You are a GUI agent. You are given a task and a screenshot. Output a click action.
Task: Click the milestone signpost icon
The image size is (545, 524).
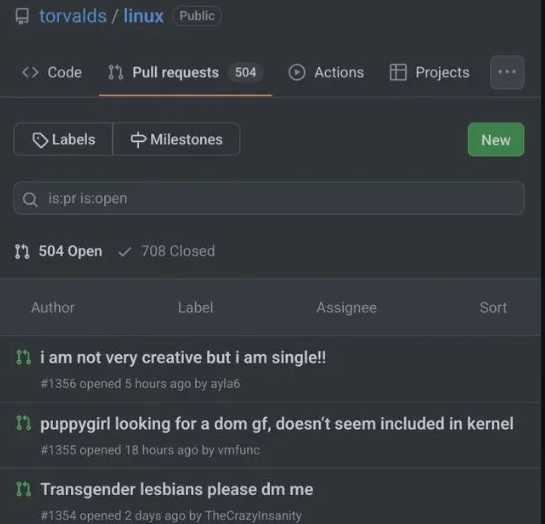[138, 140]
